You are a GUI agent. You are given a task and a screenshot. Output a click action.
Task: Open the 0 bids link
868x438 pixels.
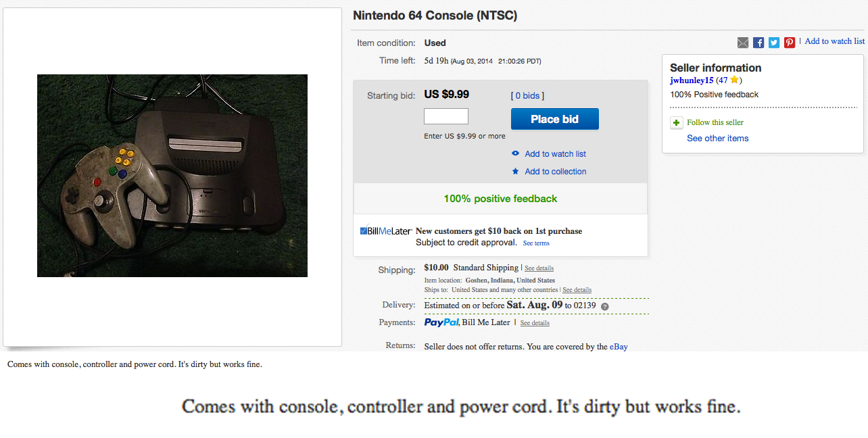click(527, 96)
